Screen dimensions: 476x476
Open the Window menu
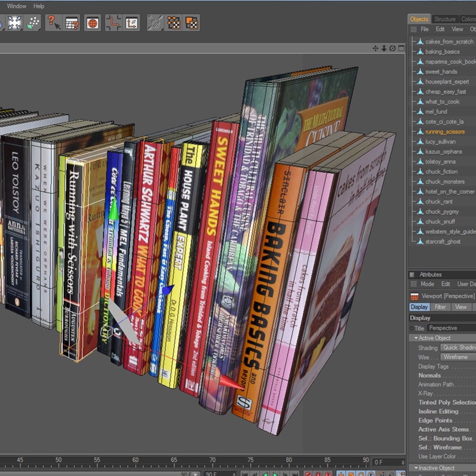(x=16, y=6)
